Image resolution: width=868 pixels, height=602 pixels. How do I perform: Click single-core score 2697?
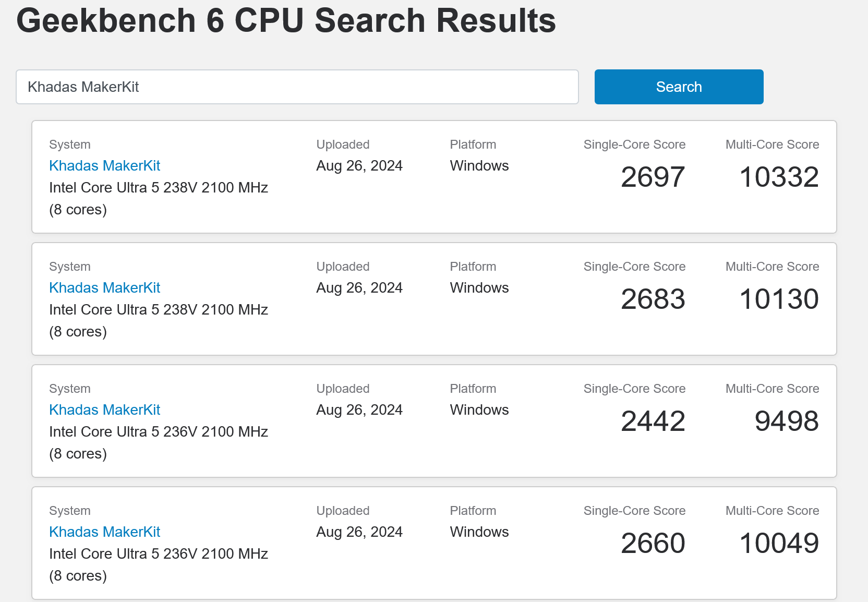[x=653, y=177]
